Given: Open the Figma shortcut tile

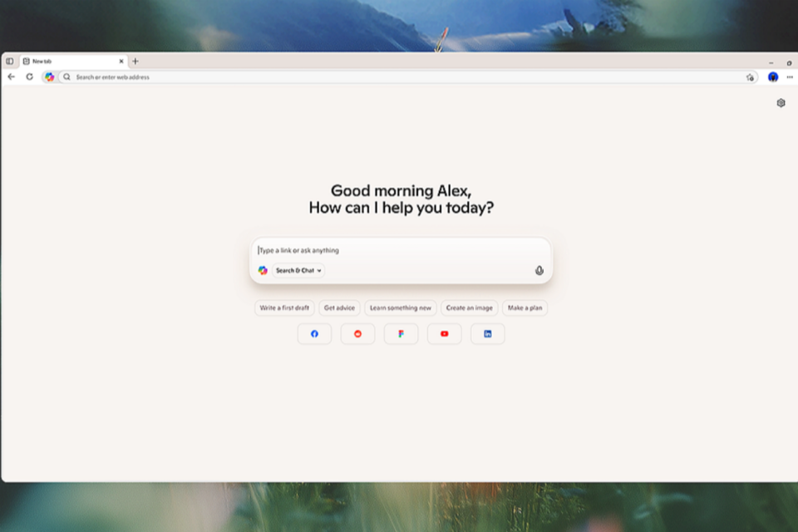Looking at the screenshot, I should (401, 333).
